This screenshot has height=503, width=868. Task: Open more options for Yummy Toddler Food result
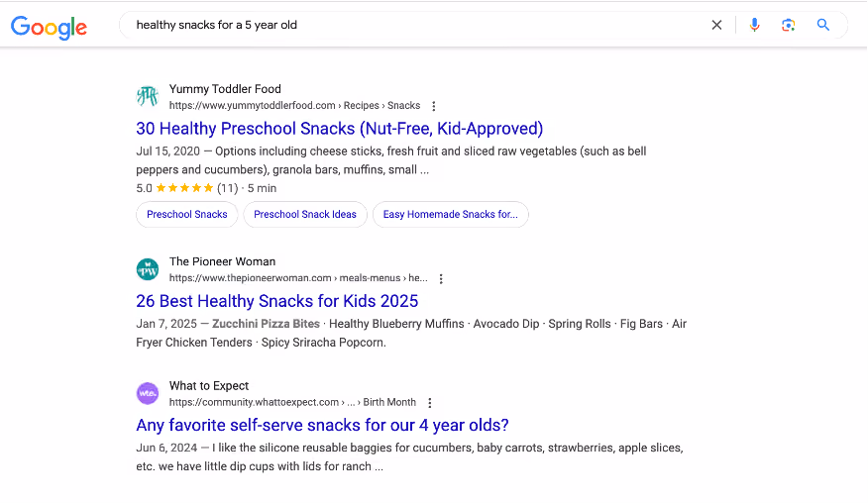(433, 106)
